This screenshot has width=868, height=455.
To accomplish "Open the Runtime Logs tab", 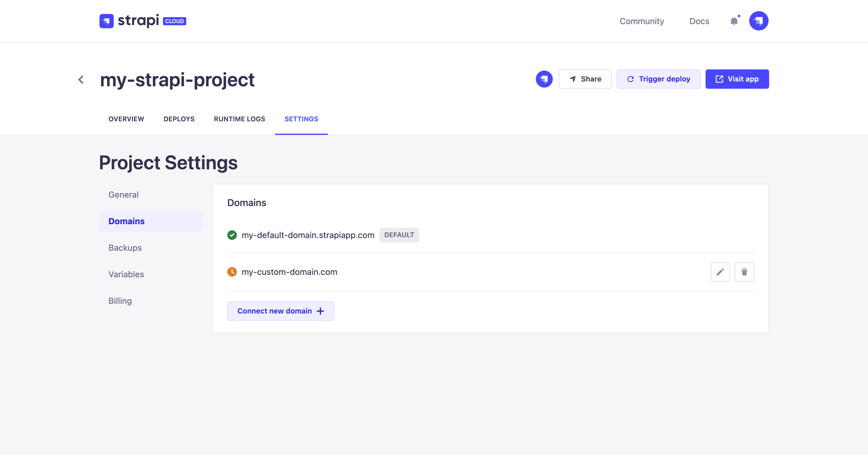I will point(239,119).
